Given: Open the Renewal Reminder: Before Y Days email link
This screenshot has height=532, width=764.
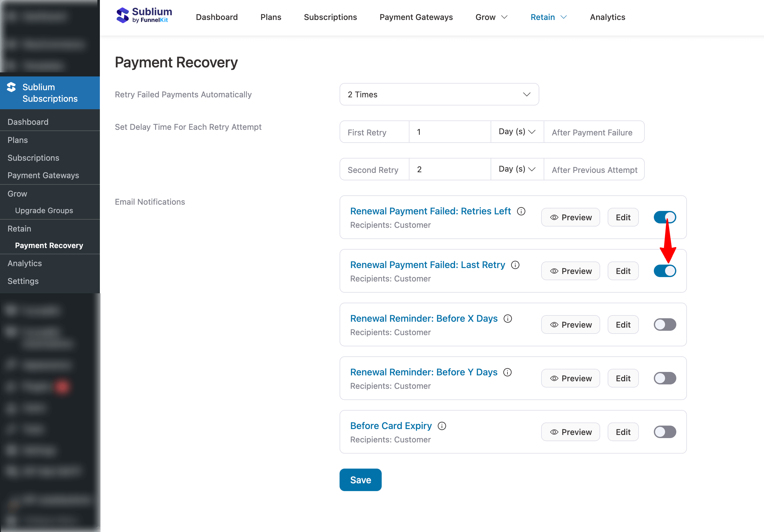Looking at the screenshot, I should click(423, 372).
